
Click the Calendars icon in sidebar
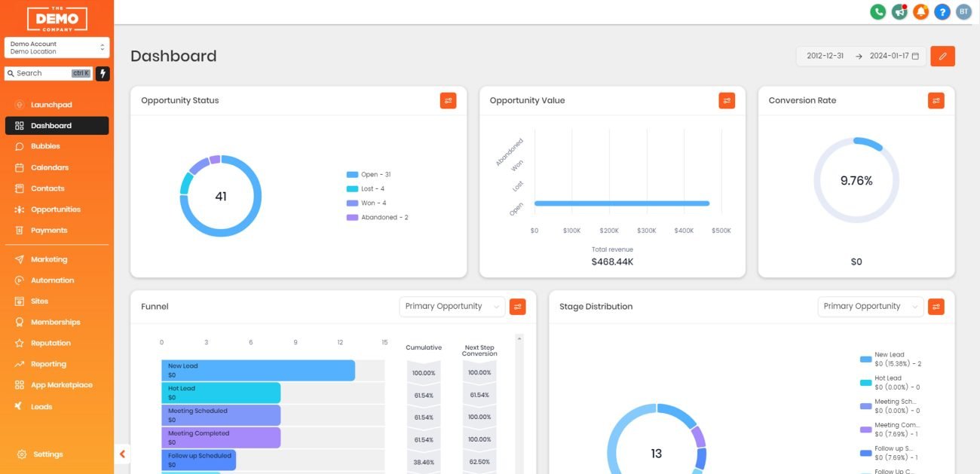pos(20,167)
